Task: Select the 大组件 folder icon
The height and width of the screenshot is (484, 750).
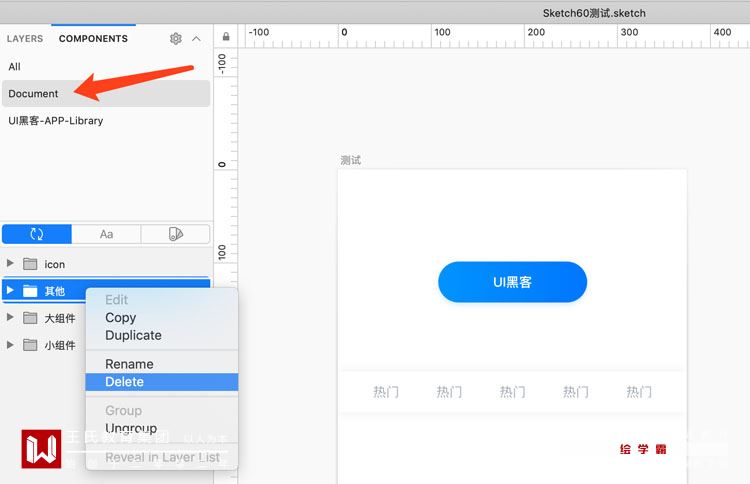Action: point(30,318)
